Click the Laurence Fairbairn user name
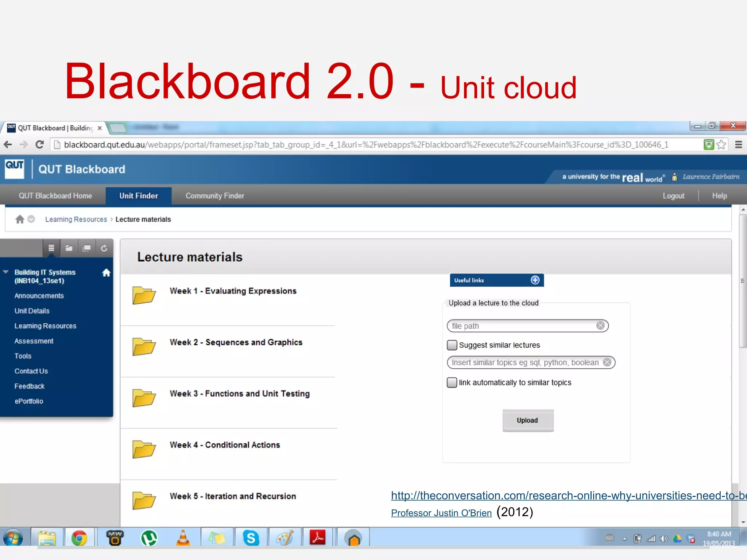Viewport: 747px width, 560px height. 711,176
